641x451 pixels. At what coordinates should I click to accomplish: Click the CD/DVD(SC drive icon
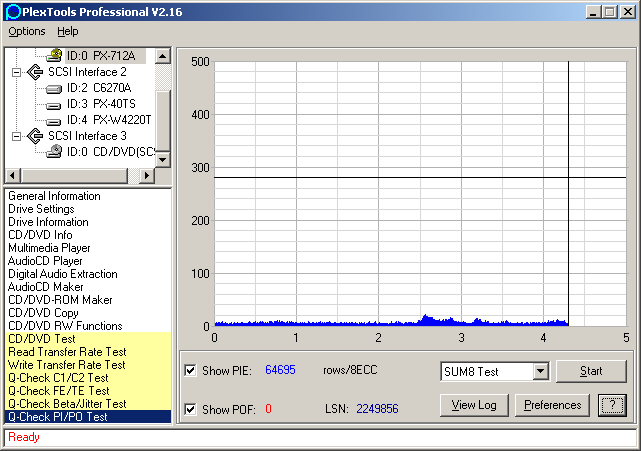[54, 151]
